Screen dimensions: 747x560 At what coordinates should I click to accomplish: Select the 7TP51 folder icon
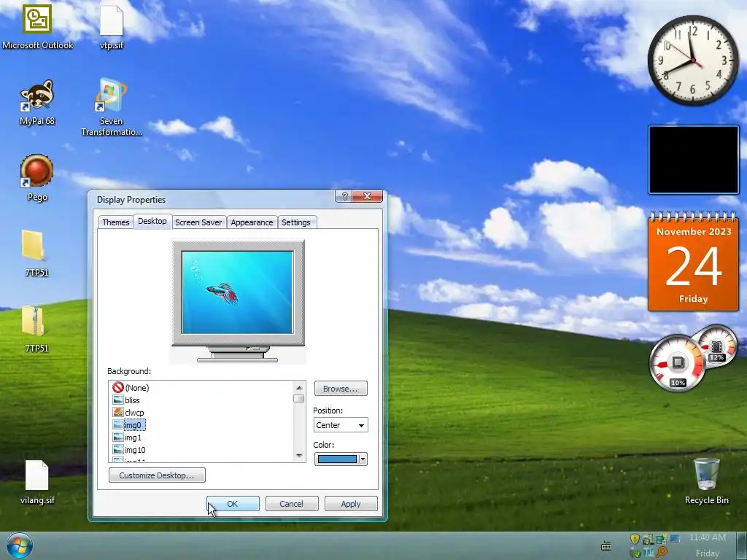(33, 246)
